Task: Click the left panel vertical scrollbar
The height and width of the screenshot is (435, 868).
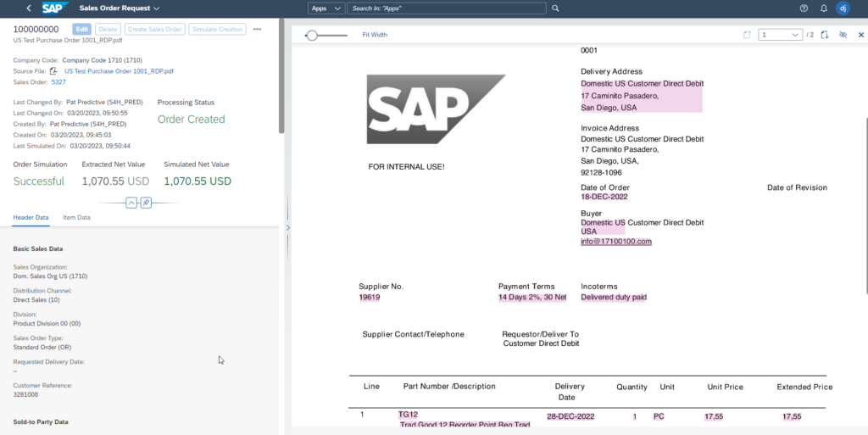Action: coord(281,75)
